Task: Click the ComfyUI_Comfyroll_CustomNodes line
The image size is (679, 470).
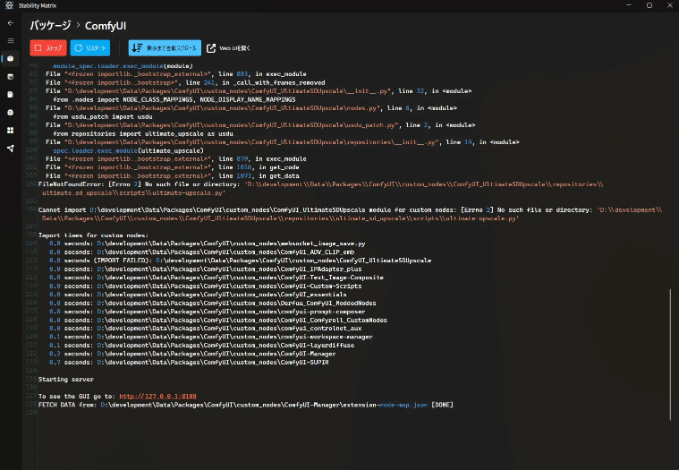Action: tap(218, 320)
